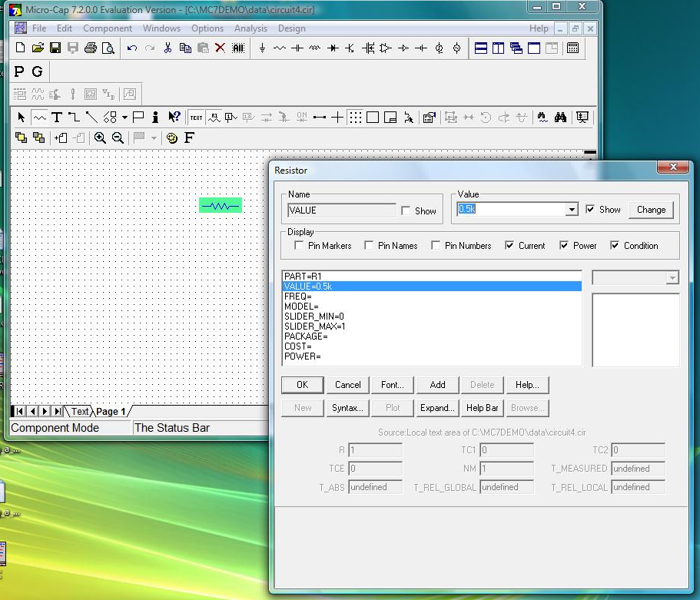Screen dimensions: 700x600
Task: Open the calculator tool
Action: coord(572,48)
